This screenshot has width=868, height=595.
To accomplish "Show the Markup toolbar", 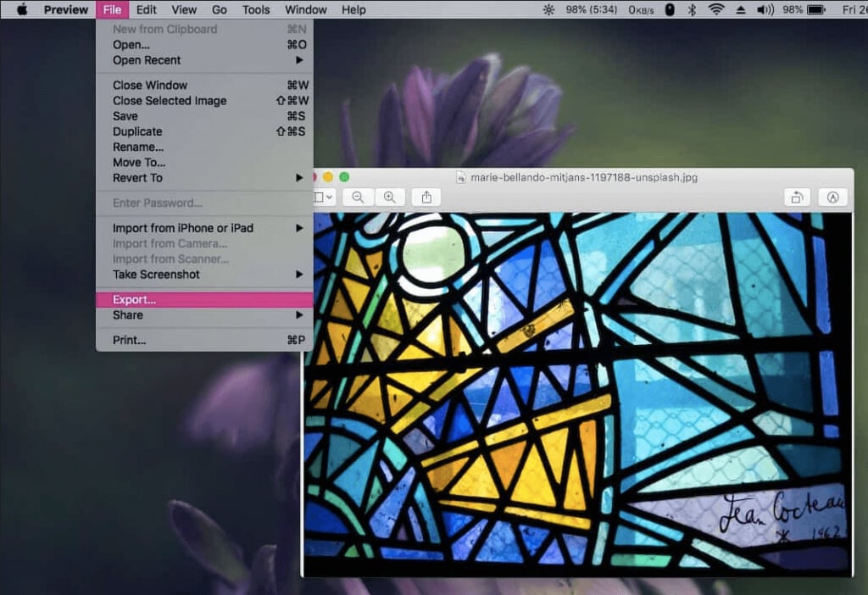I will pyautogui.click(x=832, y=197).
